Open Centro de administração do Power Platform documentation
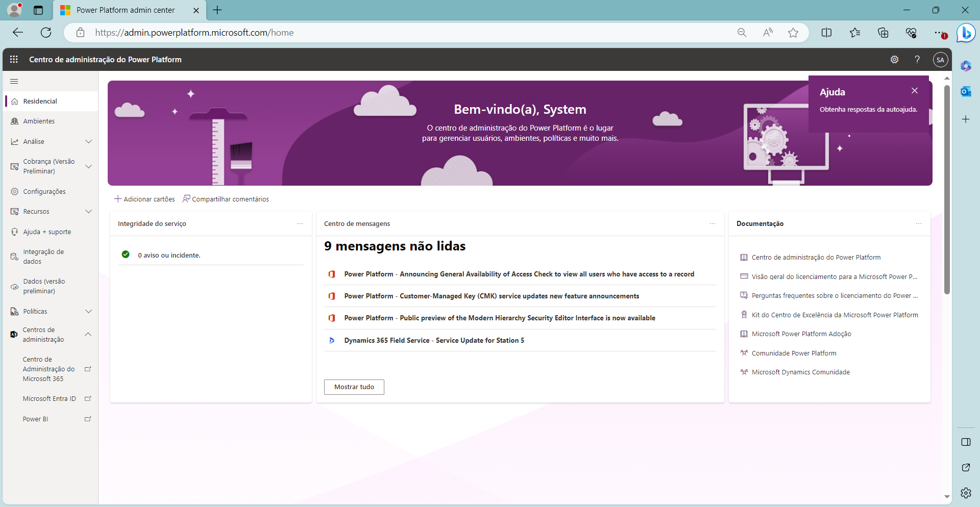Screen dimensions: 980x507 (816, 258)
